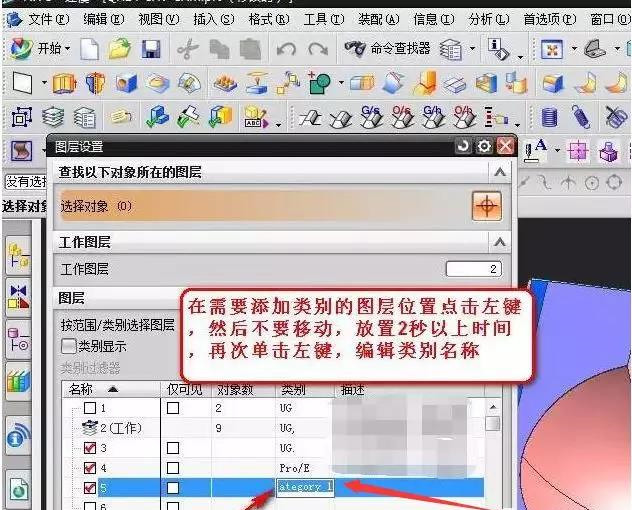
Task: Click the 工作图层 number input field
Action: pyautogui.click(x=473, y=269)
